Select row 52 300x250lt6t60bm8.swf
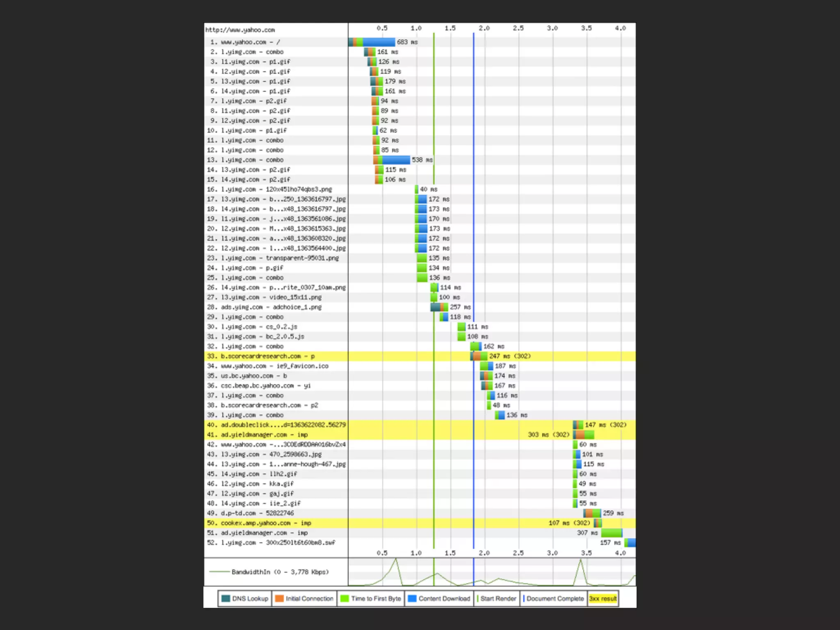This screenshot has height=630, width=840. 420,543
